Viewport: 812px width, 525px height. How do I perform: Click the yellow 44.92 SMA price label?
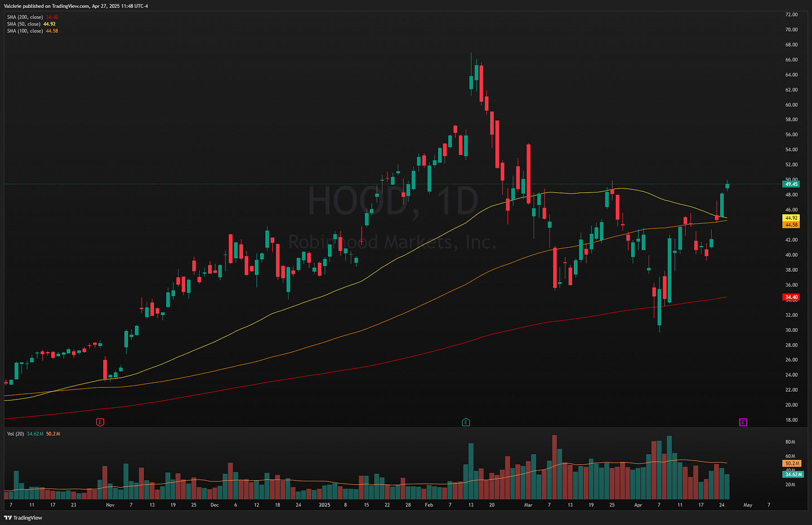pos(791,218)
